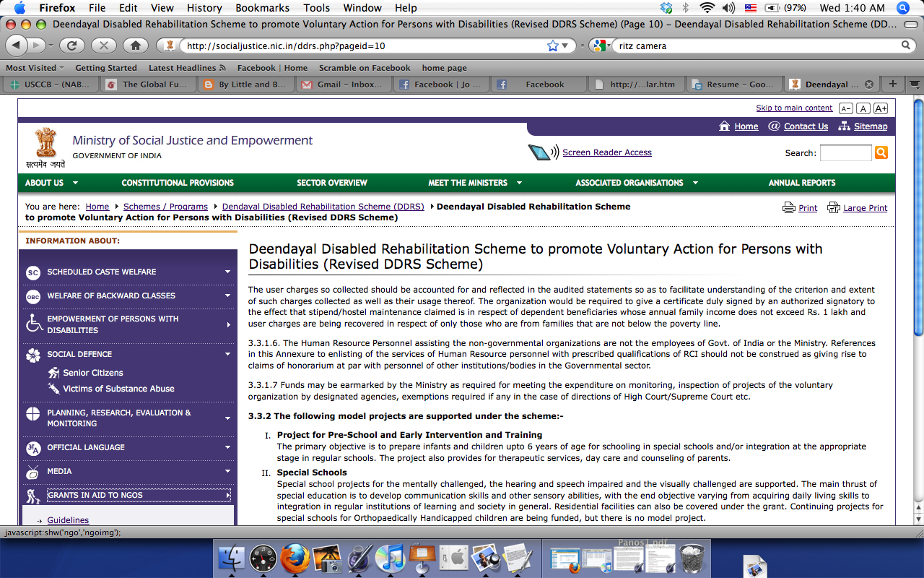The image size is (924, 578).
Task: Click the search magnifier in the search bar
Action: point(907,46)
